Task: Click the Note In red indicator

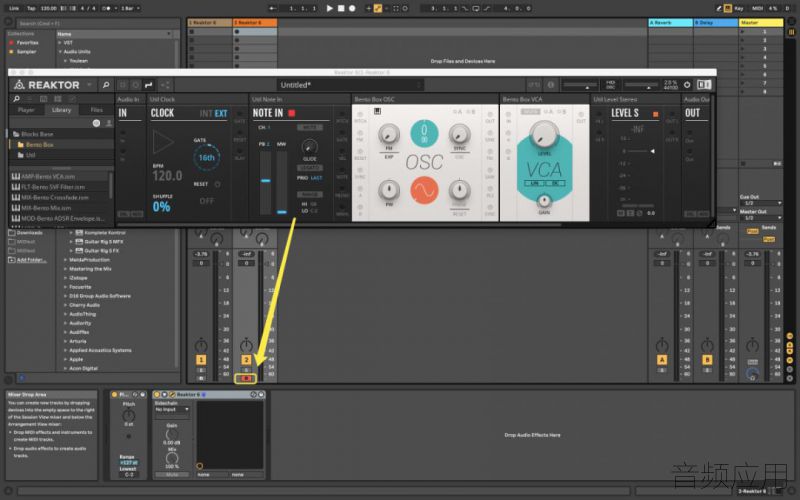Action: click(x=292, y=113)
